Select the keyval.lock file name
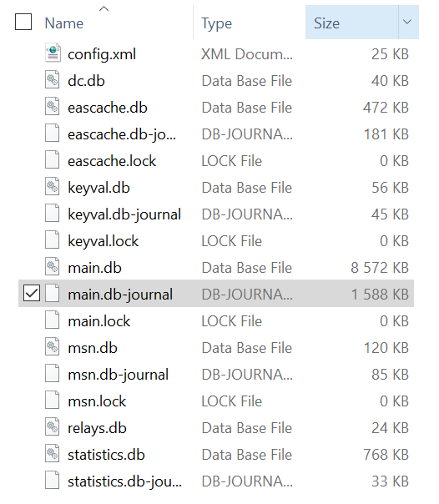This screenshot has width=439, height=504. (x=103, y=241)
